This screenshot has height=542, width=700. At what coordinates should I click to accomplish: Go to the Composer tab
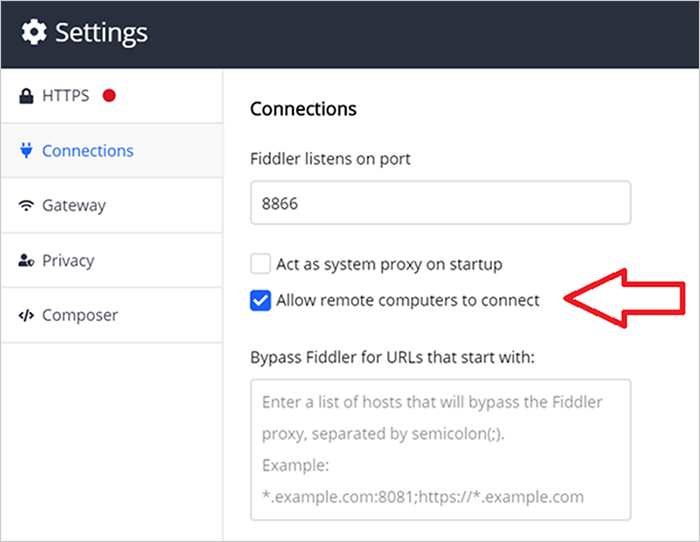point(112,315)
